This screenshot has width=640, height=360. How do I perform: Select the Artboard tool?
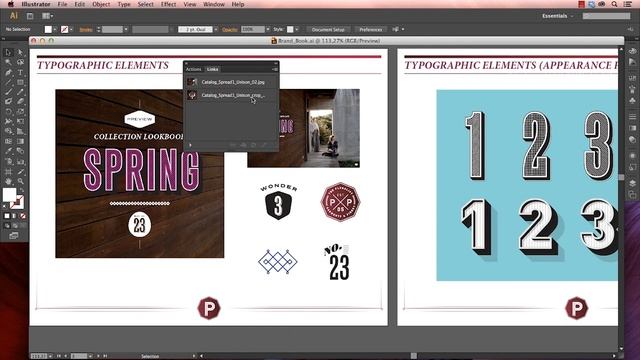8,171
